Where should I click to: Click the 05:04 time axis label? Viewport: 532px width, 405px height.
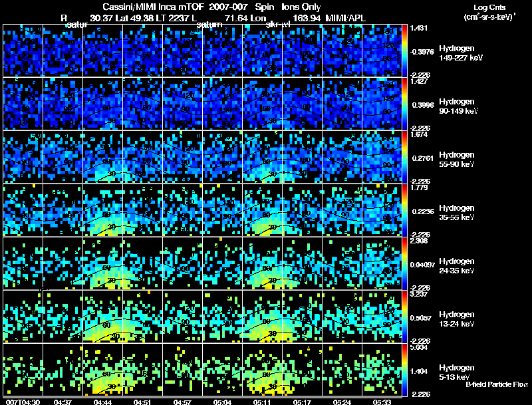point(222,402)
